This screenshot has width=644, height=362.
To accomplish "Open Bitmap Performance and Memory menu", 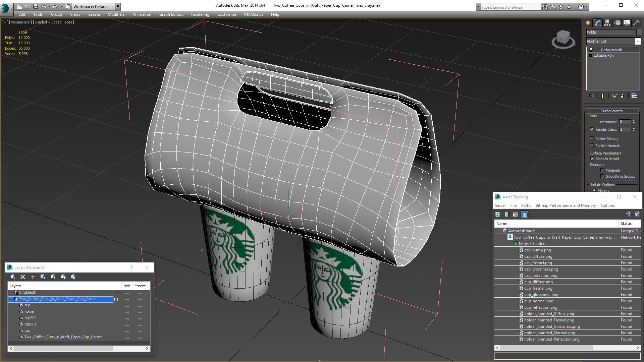I will (566, 205).
